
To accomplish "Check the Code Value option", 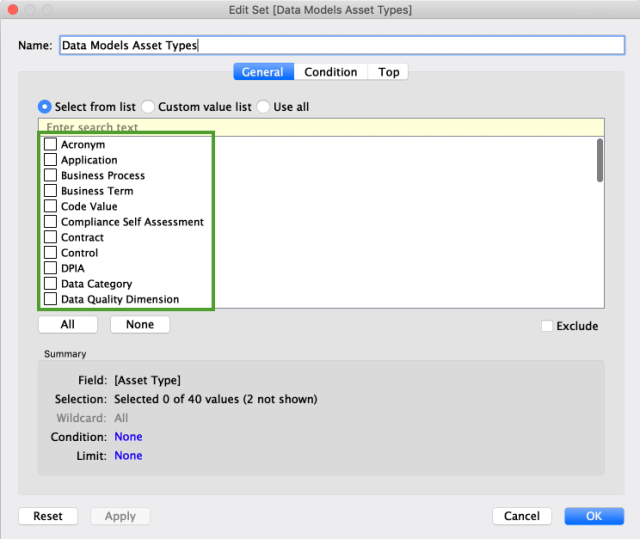I will (51, 207).
